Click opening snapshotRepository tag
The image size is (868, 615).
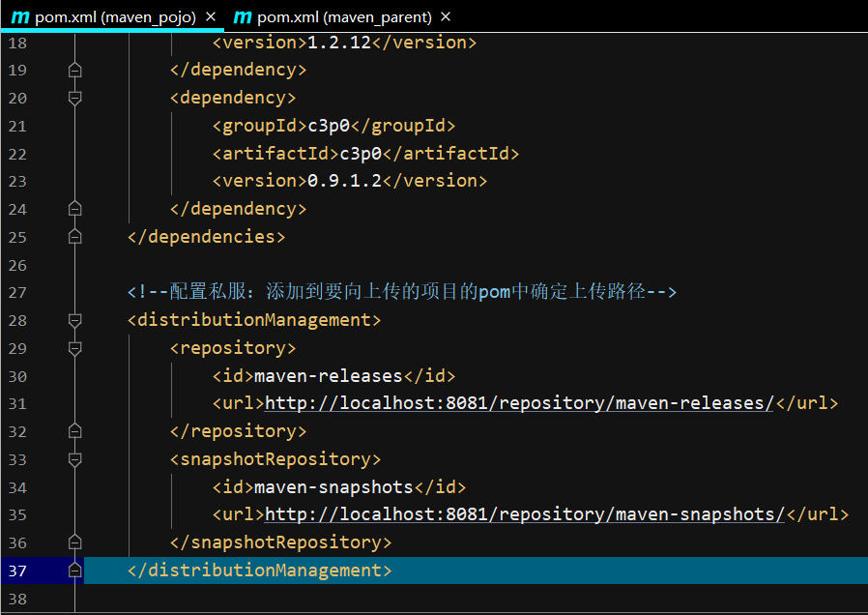(x=275, y=459)
